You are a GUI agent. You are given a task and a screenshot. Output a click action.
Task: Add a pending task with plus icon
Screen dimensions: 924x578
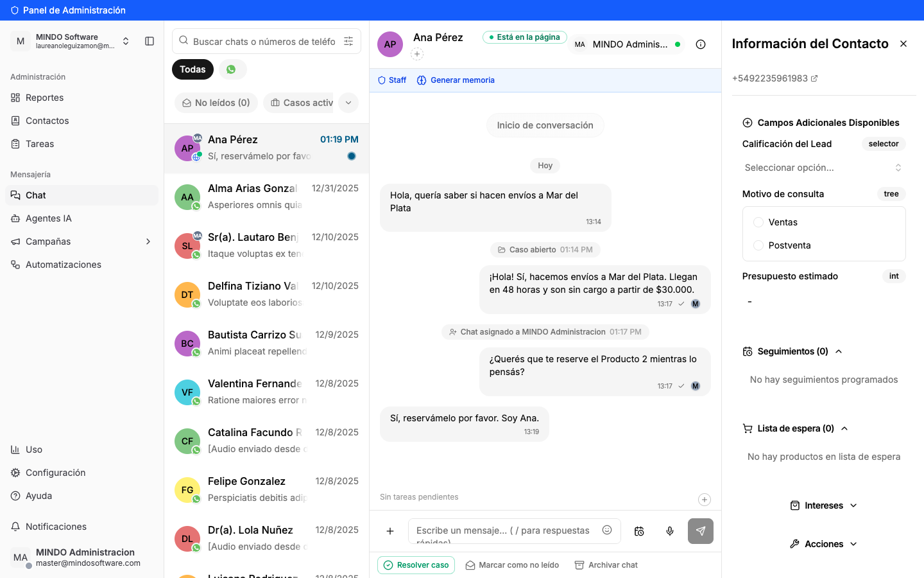(705, 500)
